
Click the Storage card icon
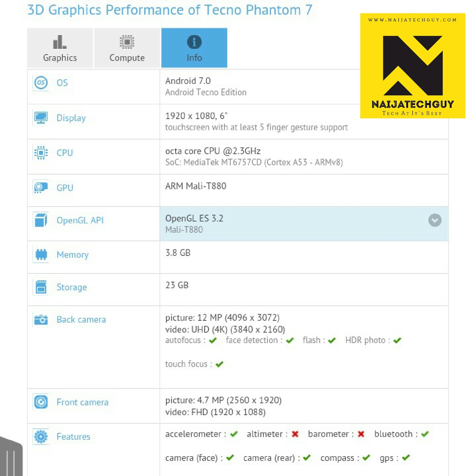coord(41,287)
